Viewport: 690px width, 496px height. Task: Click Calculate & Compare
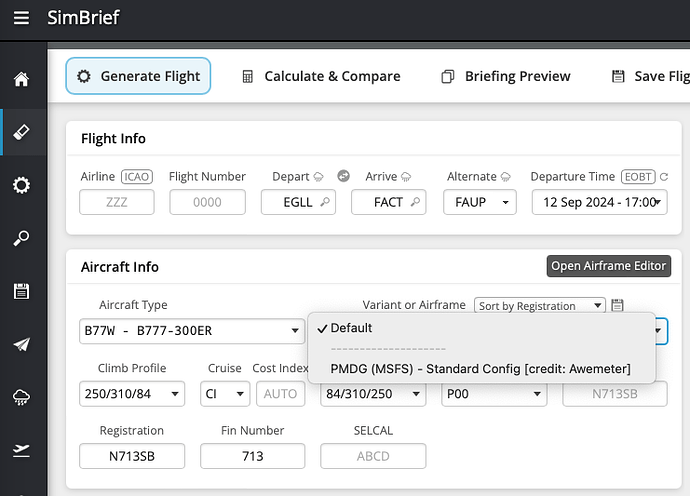tap(321, 76)
